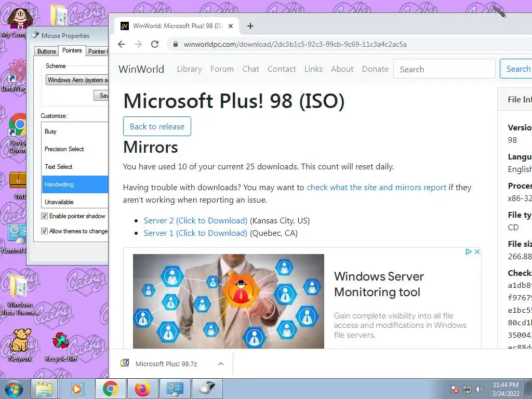Close the Windows Server ad
This screenshot has width=532, height=399.
[477, 252]
